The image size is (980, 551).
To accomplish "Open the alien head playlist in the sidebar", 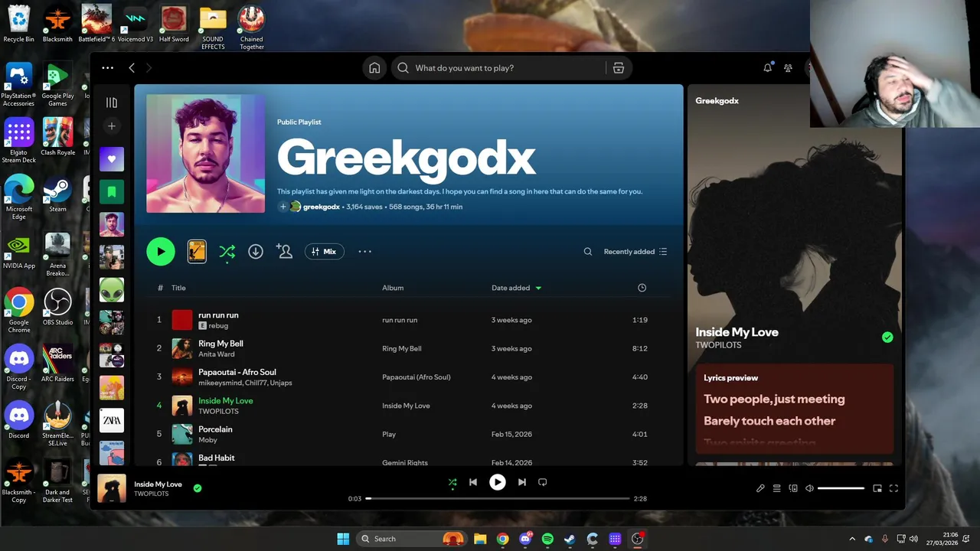I will 112,290.
